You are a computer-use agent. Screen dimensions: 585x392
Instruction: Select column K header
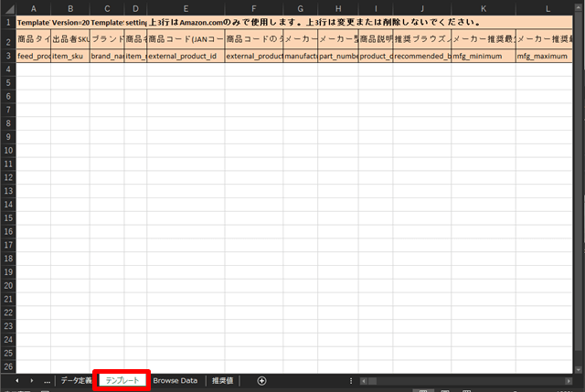click(484, 8)
